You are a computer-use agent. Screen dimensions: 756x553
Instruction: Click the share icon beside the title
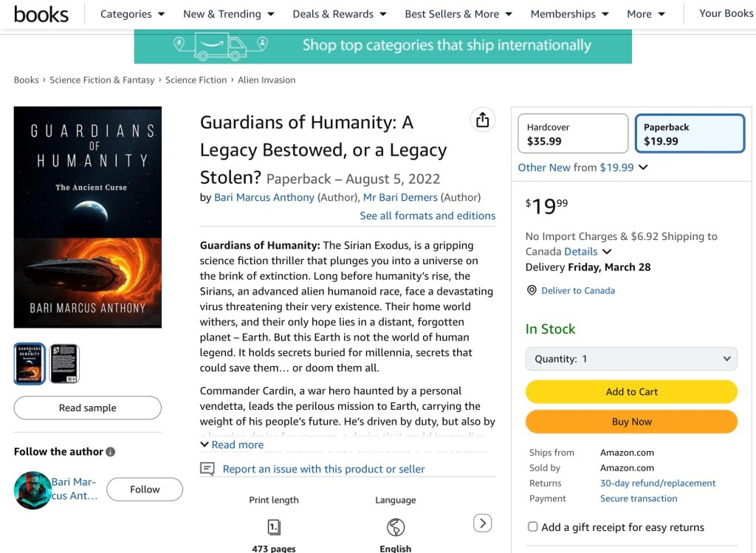pos(482,120)
